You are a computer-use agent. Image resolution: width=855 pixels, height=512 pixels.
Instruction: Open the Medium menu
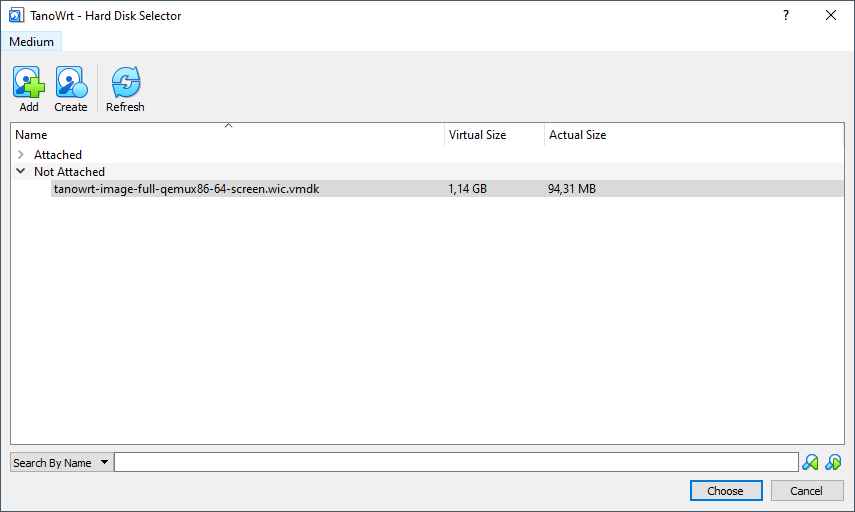31,41
